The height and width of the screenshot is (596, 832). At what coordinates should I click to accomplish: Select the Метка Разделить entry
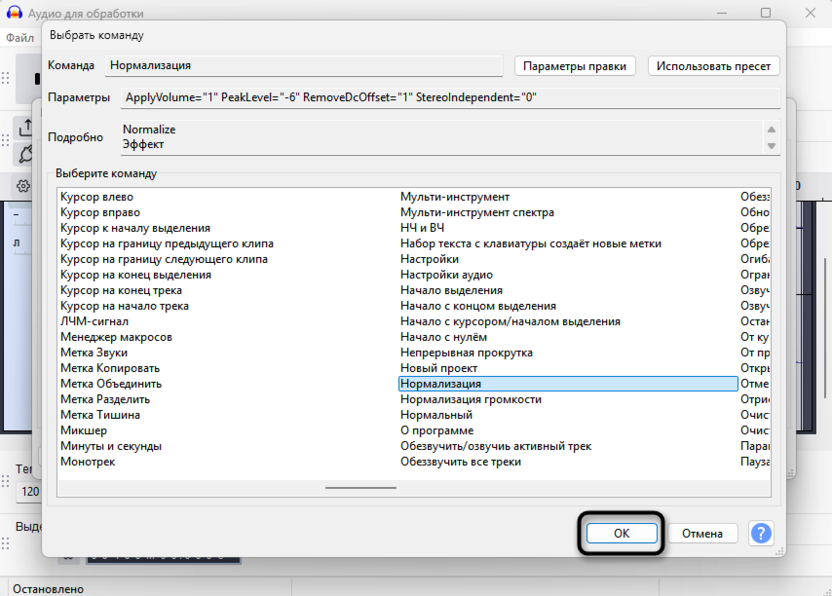(x=105, y=399)
